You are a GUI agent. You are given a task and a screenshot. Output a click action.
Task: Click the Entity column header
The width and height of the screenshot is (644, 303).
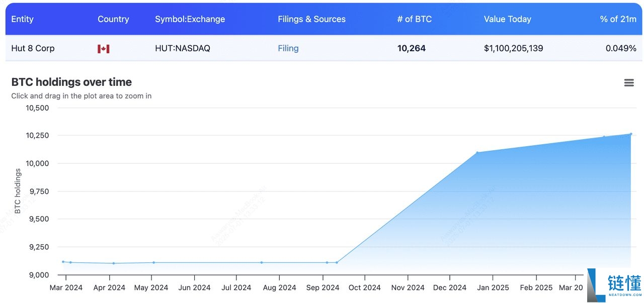(23, 19)
